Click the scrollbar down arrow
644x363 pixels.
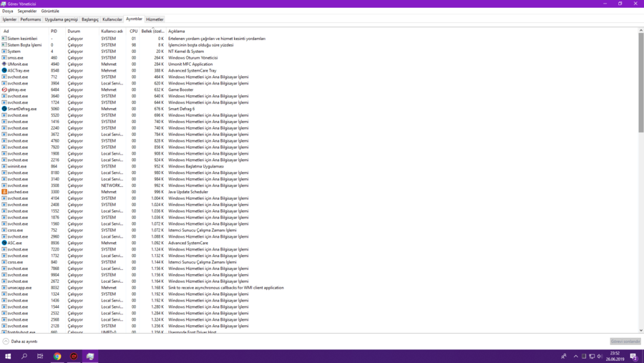coord(640,330)
